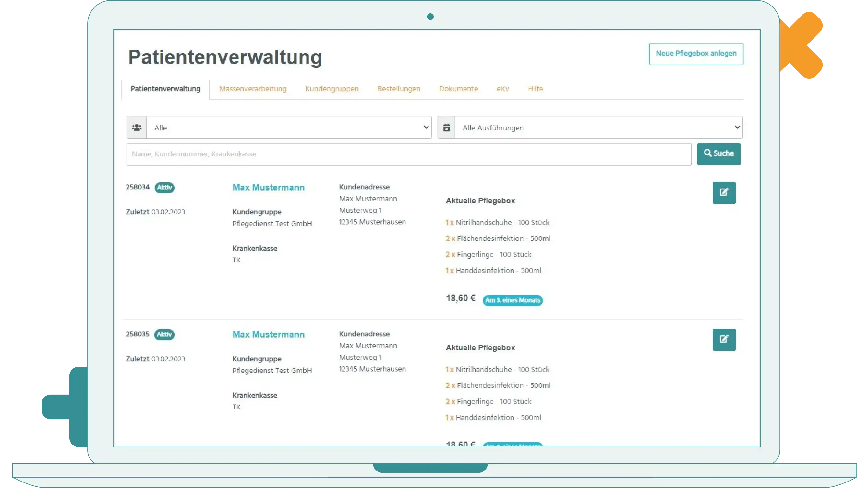The image size is (868, 488).
Task: Click Pflegedienst Test GmbH for customer 258034
Action: [272, 224]
